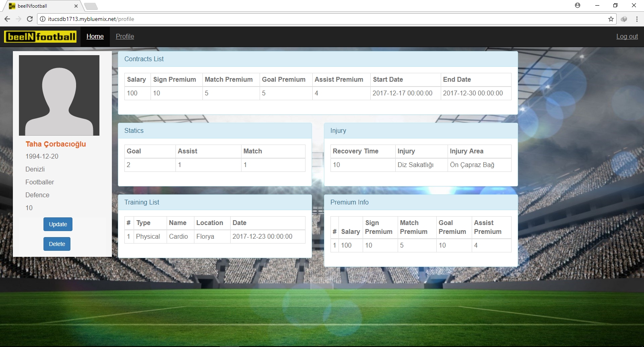Click the browser extension icon

(624, 19)
